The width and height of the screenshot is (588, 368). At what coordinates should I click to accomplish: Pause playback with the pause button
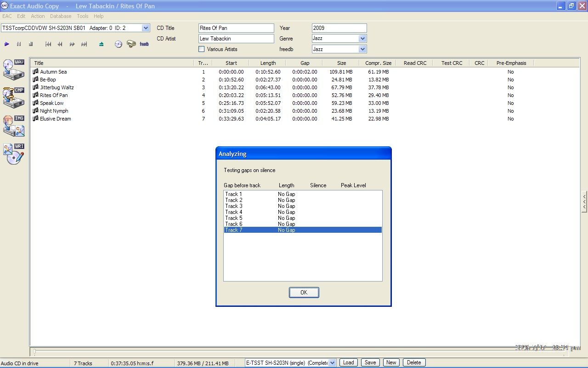(x=19, y=44)
